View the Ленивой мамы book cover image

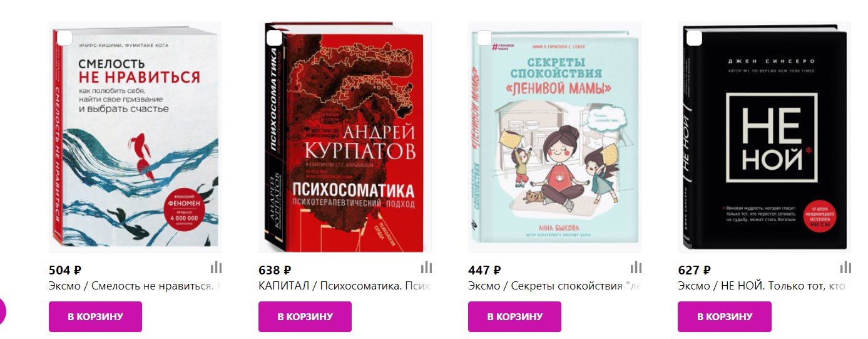pos(554,137)
